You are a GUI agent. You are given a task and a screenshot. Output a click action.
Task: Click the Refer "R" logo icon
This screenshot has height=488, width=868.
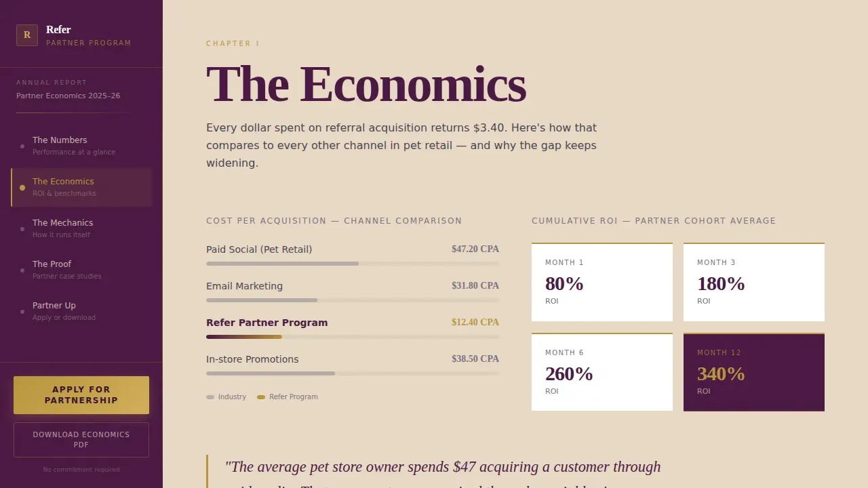pos(27,35)
